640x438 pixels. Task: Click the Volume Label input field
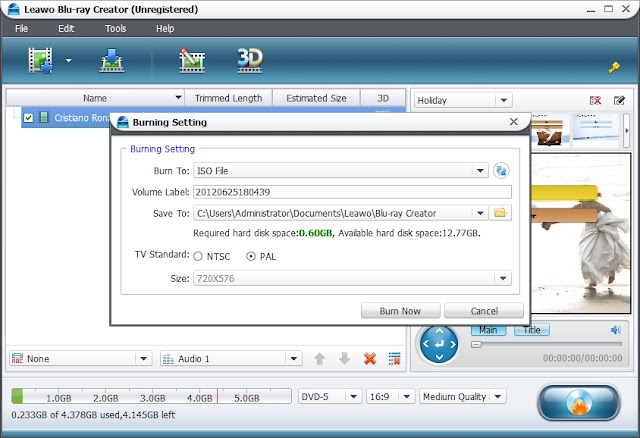[352, 192]
